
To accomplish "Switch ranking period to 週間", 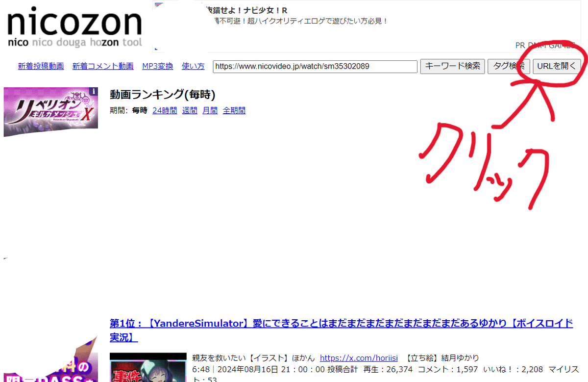I will [190, 110].
